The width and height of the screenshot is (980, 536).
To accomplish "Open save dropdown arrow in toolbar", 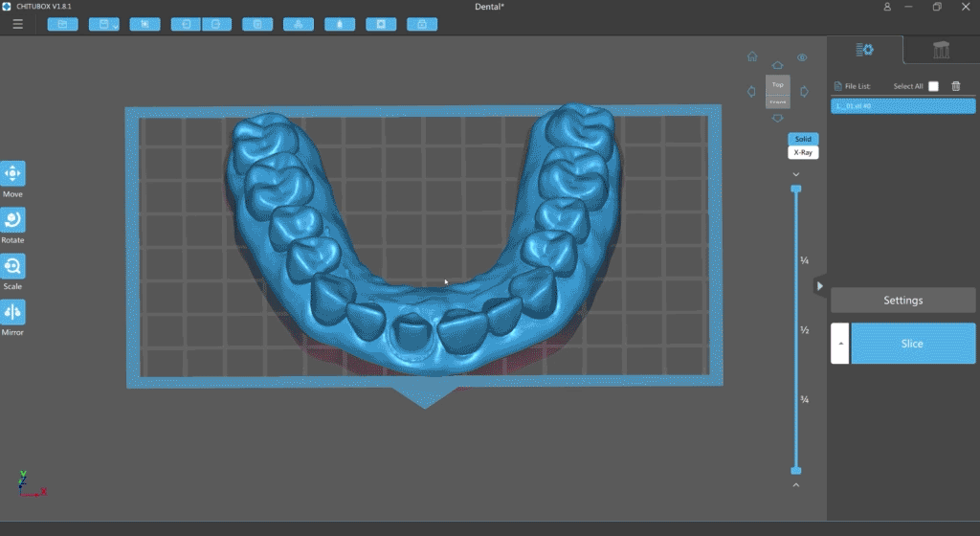I will pyautogui.click(x=115, y=26).
